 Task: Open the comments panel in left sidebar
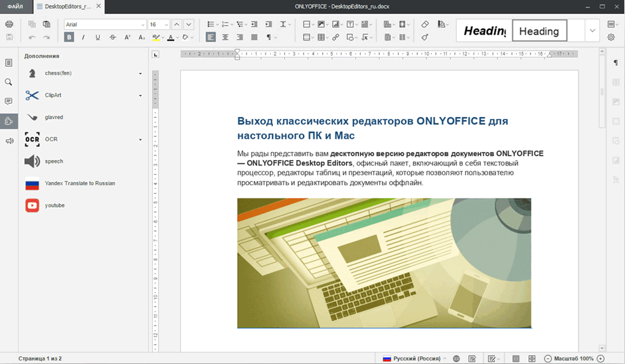point(9,102)
